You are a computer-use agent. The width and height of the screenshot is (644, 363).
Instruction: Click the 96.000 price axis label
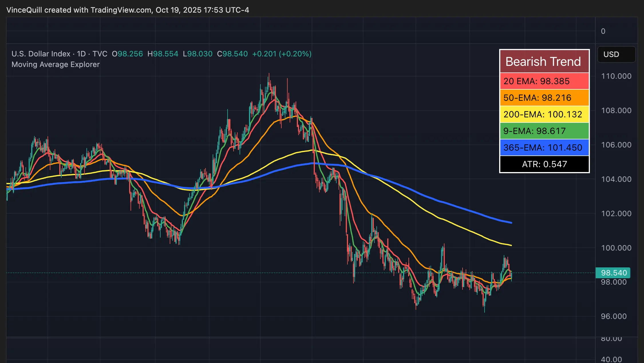[x=614, y=316]
